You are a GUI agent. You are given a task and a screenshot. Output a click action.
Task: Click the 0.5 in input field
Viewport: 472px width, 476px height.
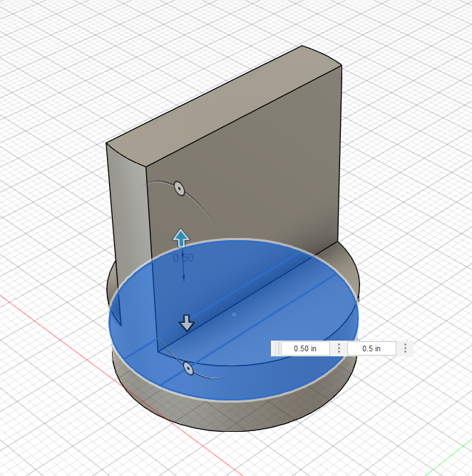(x=371, y=348)
